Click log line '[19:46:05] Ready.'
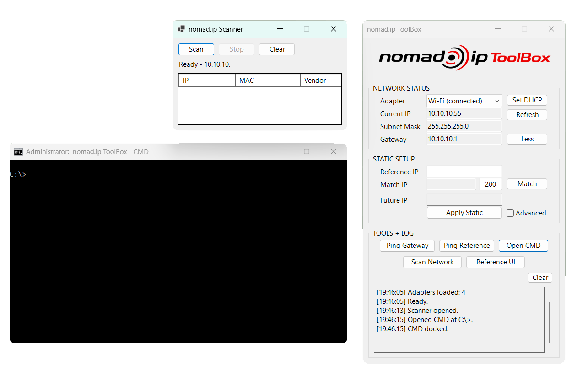Viewport: 577px width, 392px height. 402,301
